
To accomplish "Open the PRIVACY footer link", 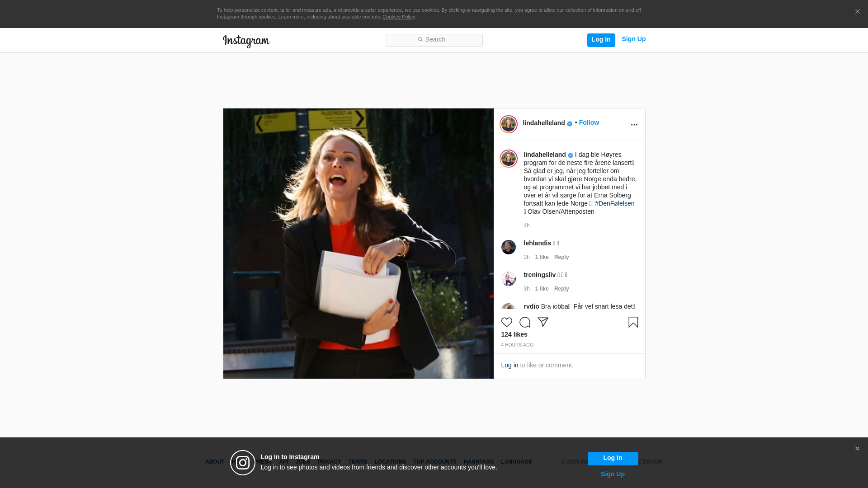I will click(x=329, y=462).
